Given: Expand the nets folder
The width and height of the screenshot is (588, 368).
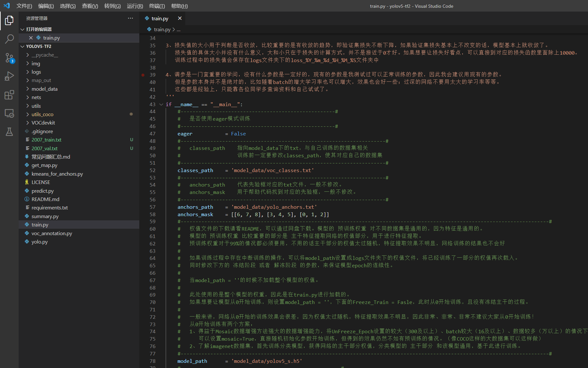Looking at the screenshot, I should 28,97.
